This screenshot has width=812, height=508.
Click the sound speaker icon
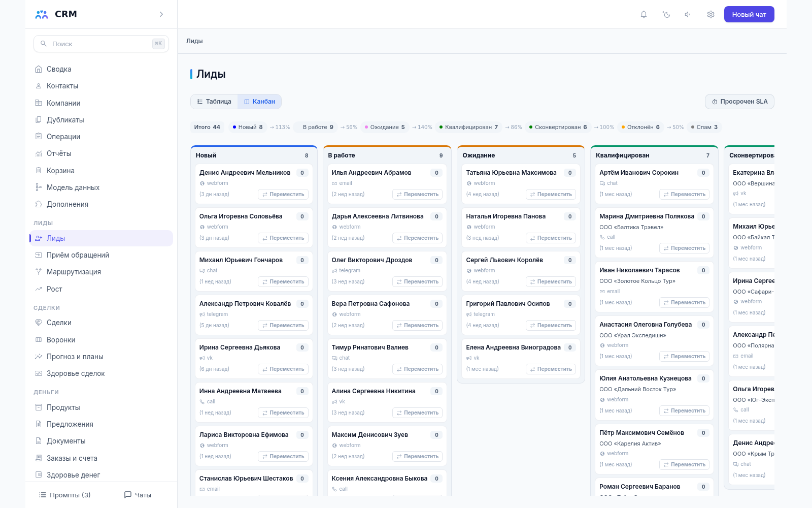click(688, 15)
